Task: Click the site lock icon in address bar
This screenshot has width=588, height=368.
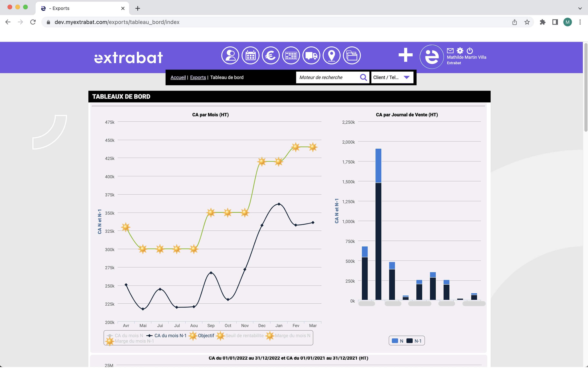Action: click(48, 22)
